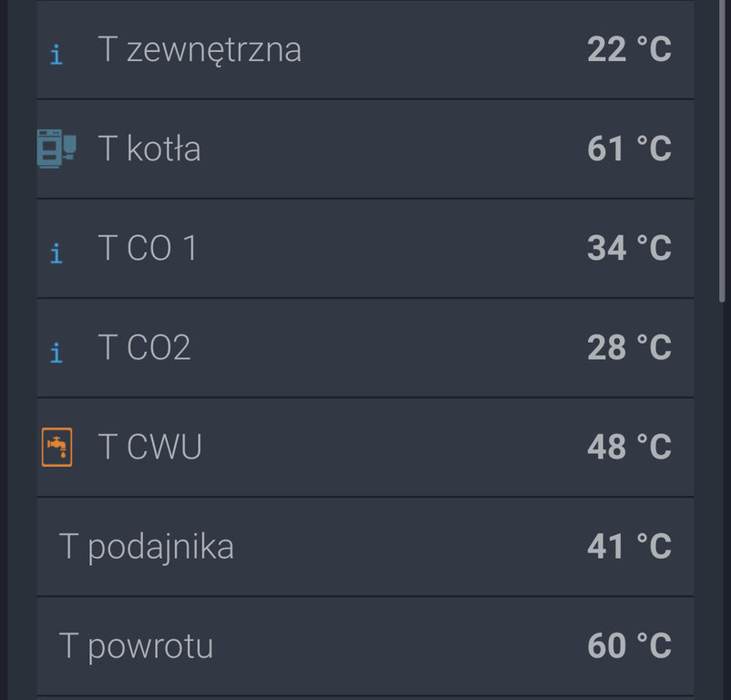The width and height of the screenshot is (731, 700).
Task: Click the 22 °C outdoor temperature value
Action: [x=629, y=49]
